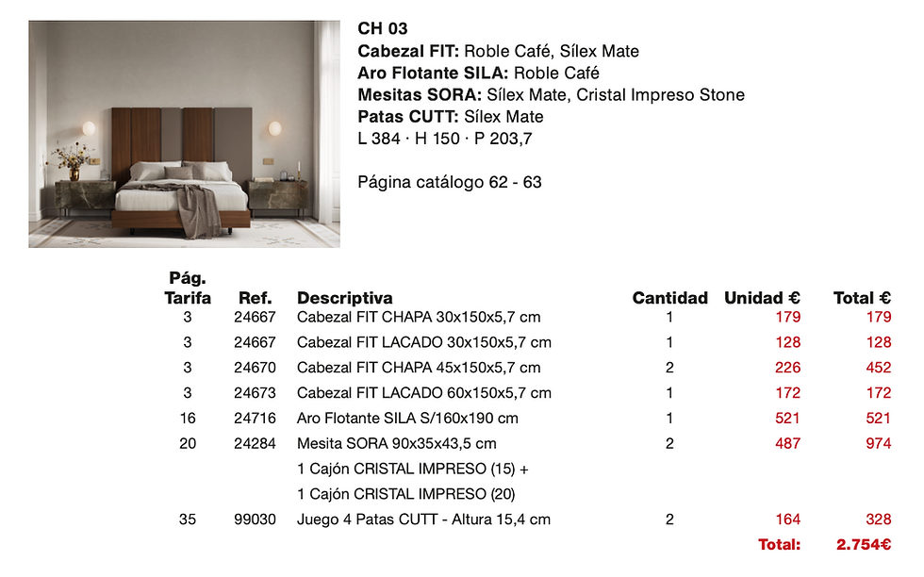The width and height of the screenshot is (924, 577).
Task: Click the Unidad € column header
Action: 762,298
